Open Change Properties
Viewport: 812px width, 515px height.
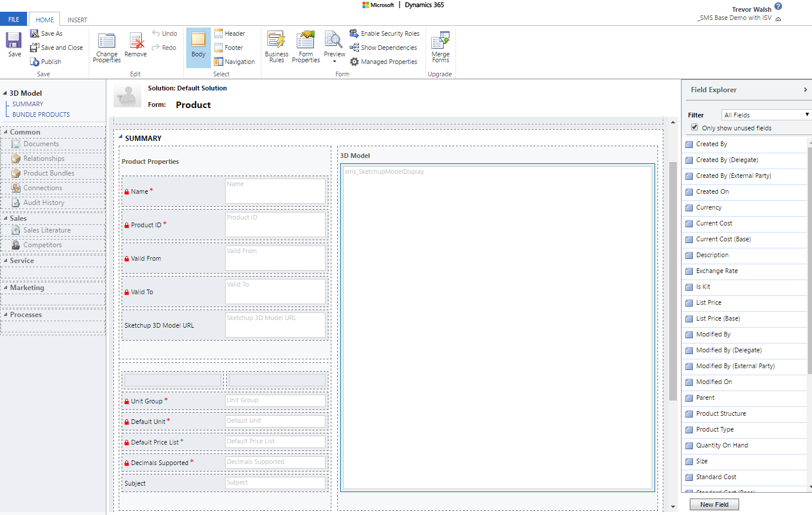tap(106, 48)
